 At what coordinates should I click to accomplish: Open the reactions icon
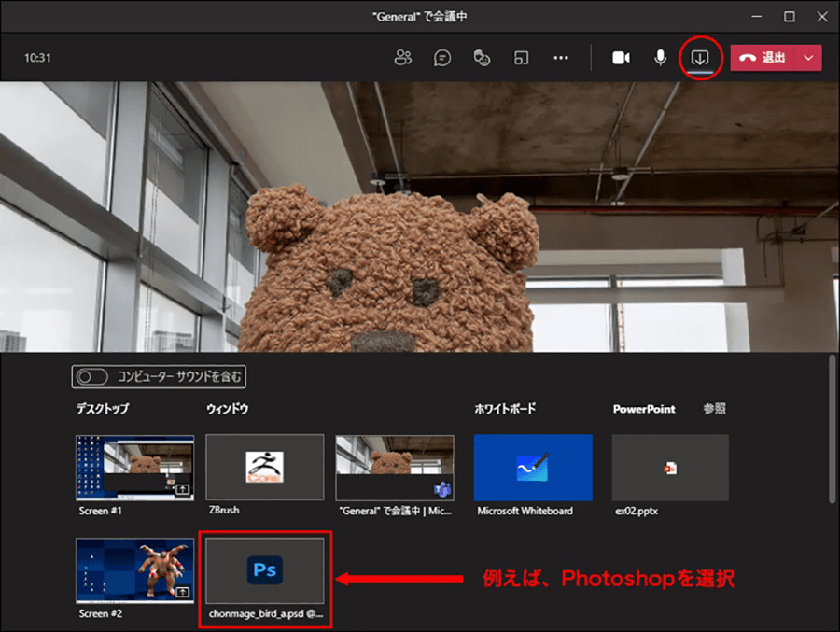482,58
